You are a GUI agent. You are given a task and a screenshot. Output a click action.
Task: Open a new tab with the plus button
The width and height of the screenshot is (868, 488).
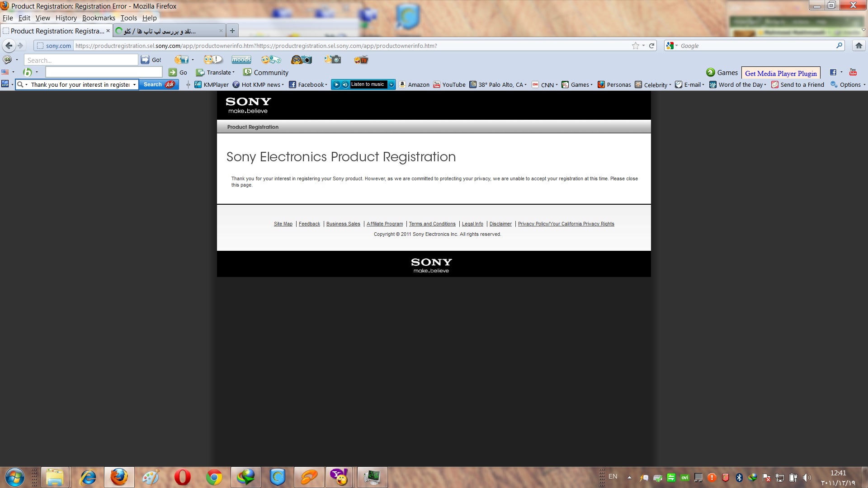pyautogui.click(x=232, y=31)
